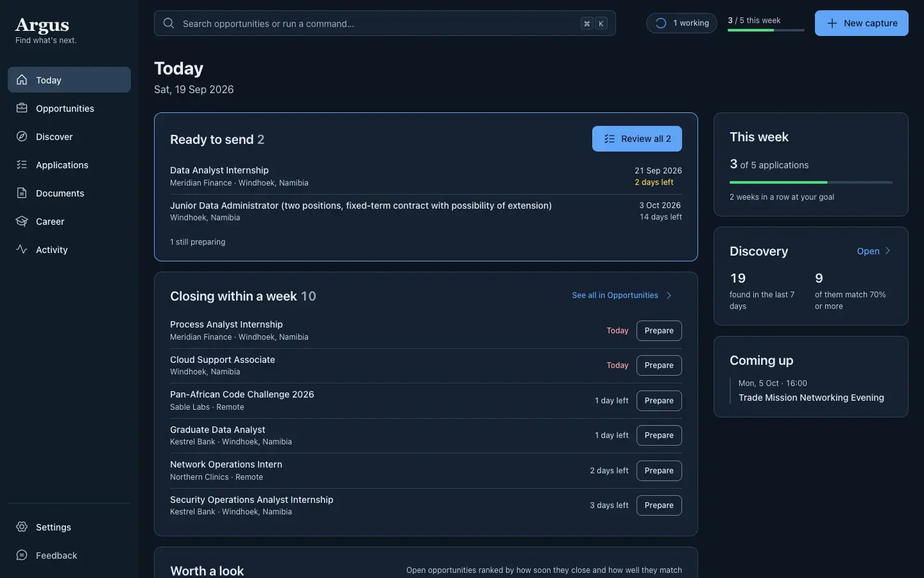Select Documents in the sidebar
Image resolution: width=924 pixels, height=578 pixels.
69,193
